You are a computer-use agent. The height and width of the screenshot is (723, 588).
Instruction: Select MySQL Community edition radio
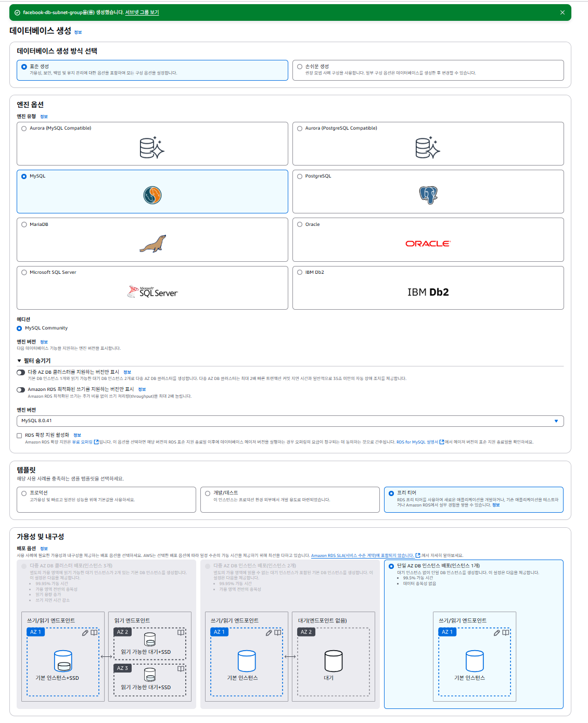pyautogui.click(x=19, y=328)
